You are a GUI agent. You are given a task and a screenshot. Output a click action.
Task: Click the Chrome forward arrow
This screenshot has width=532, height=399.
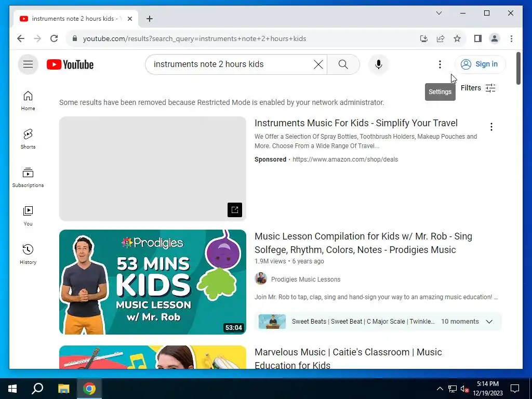(x=37, y=38)
